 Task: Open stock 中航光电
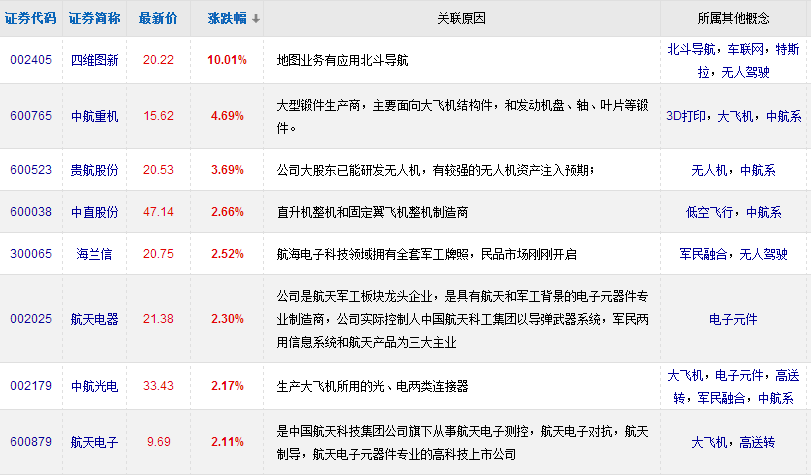[x=95, y=386]
